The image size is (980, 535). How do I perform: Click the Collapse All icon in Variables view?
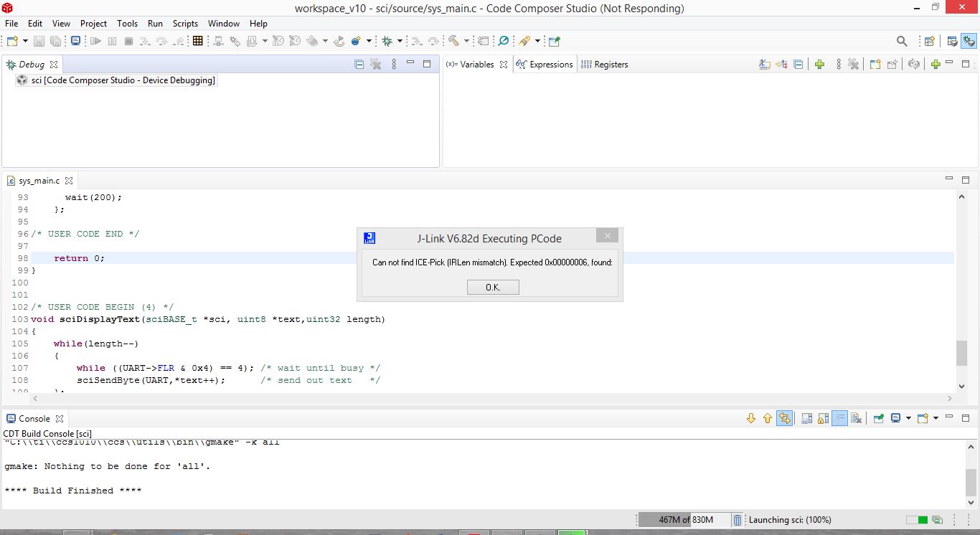point(798,64)
